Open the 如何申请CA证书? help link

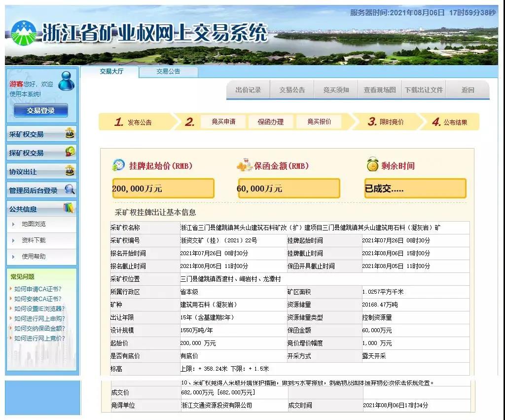coord(38,289)
